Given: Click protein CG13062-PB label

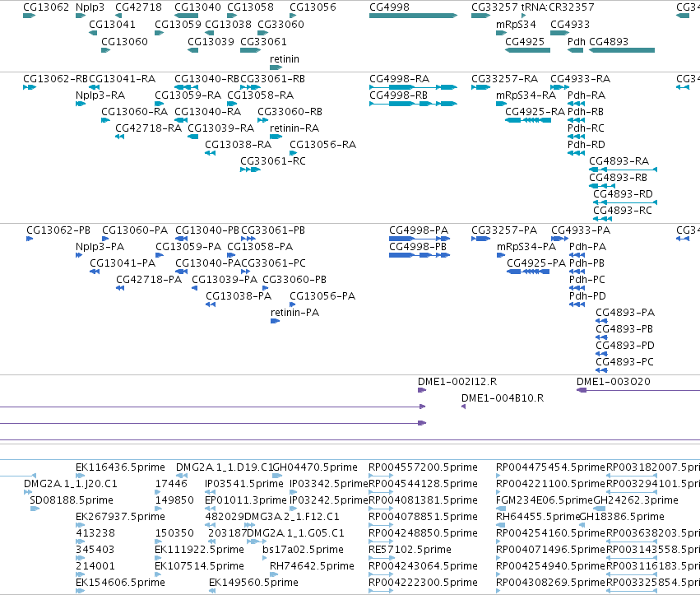Looking at the screenshot, I should (x=58, y=230).
